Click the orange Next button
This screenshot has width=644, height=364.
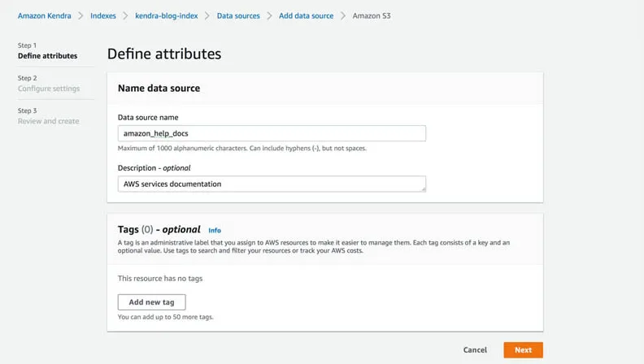point(523,350)
